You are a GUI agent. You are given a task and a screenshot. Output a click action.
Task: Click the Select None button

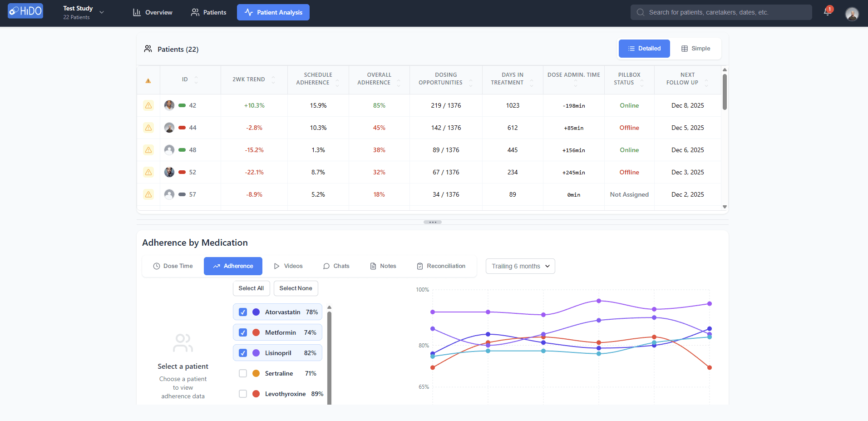click(x=296, y=288)
